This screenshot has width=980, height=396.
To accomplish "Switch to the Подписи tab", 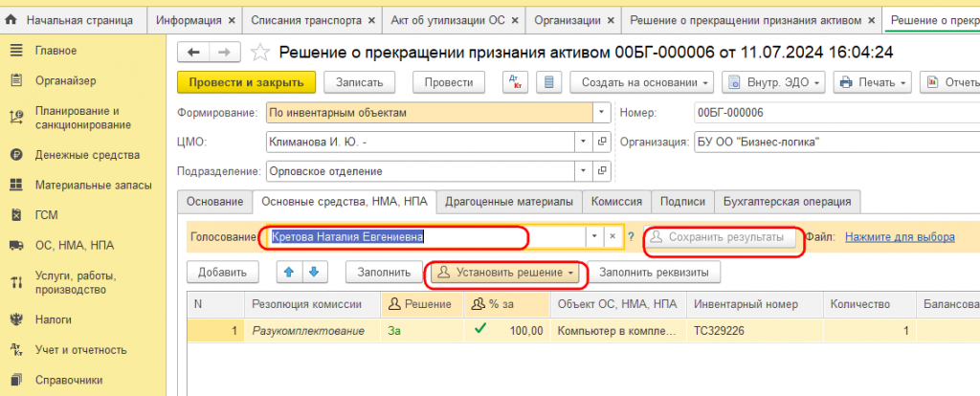I will coord(683,202).
